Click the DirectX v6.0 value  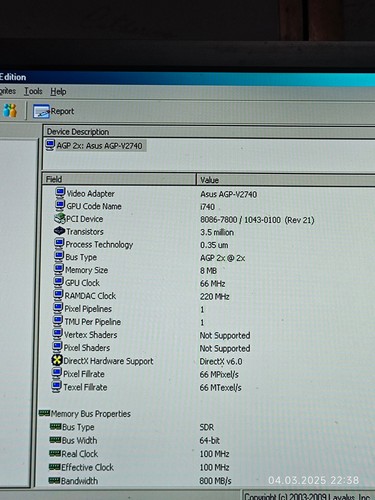221,362
